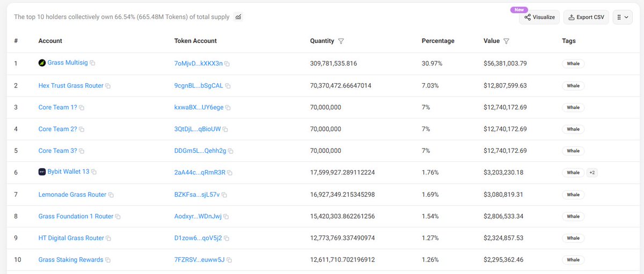
Task: Open token account link 2aA44c...qRmR3R
Action: click(200, 173)
